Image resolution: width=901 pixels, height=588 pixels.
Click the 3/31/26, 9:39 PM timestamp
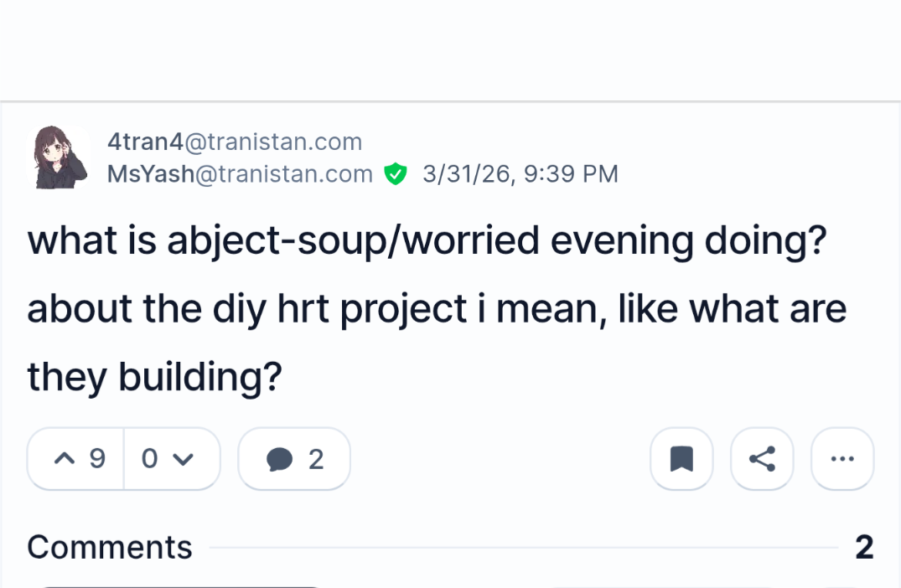520,174
